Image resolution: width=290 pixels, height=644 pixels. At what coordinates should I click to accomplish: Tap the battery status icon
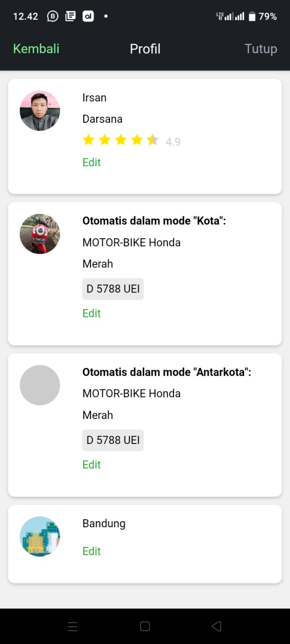tap(252, 17)
